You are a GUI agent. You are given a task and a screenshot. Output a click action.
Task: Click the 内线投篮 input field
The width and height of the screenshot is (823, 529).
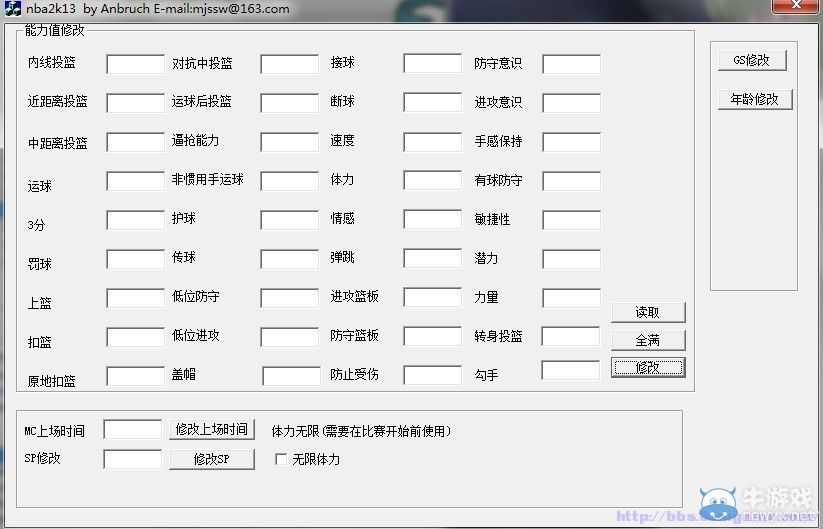(x=135, y=64)
